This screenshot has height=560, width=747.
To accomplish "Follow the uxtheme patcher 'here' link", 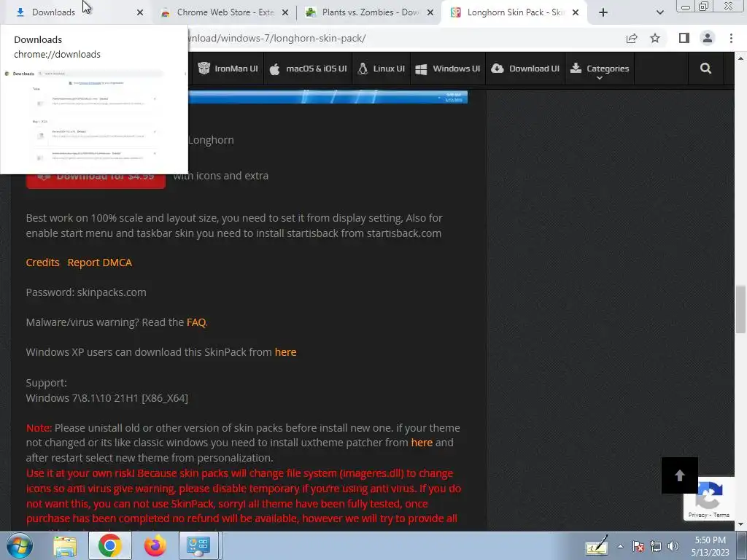I will [422, 443].
